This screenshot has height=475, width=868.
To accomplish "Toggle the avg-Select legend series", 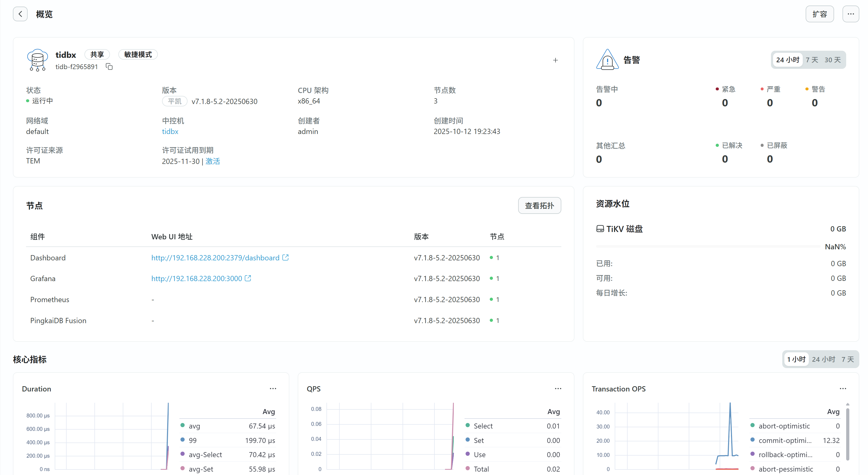I will pos(205,455).
